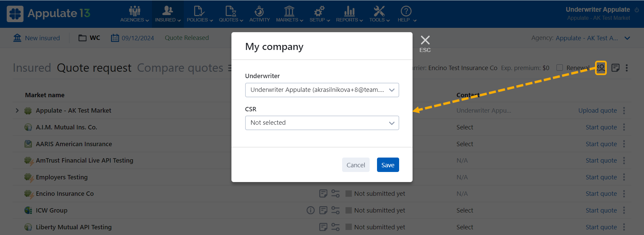Screen dimensions: 644x235
Task: Check the Encino Insurance Co submission box
Action: (x=348, y=194)
